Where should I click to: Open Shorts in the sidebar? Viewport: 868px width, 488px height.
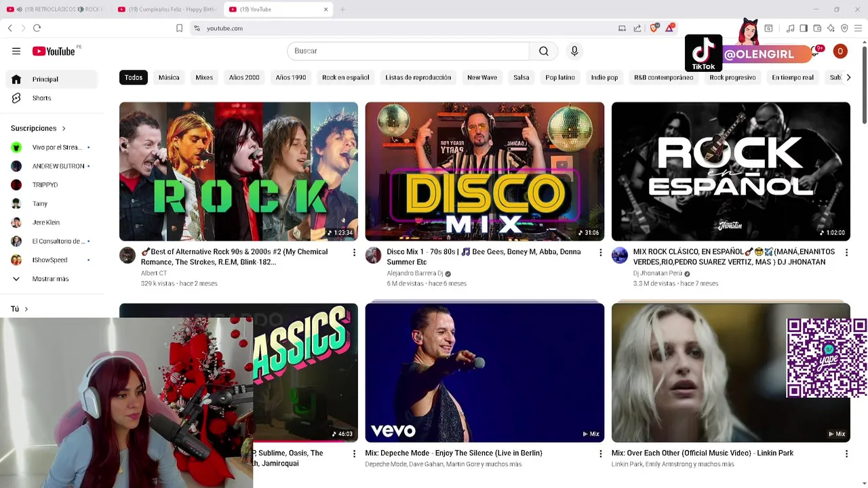pos(52,98)
